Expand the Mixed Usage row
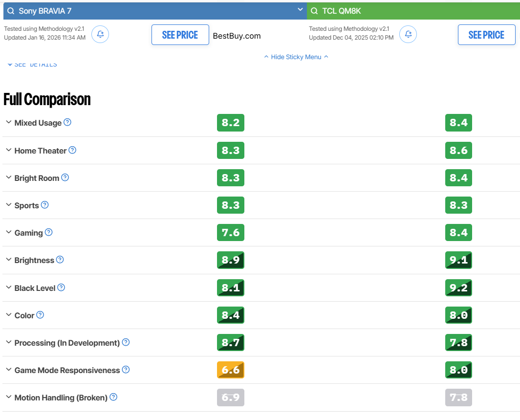 [x=8, y=122]
